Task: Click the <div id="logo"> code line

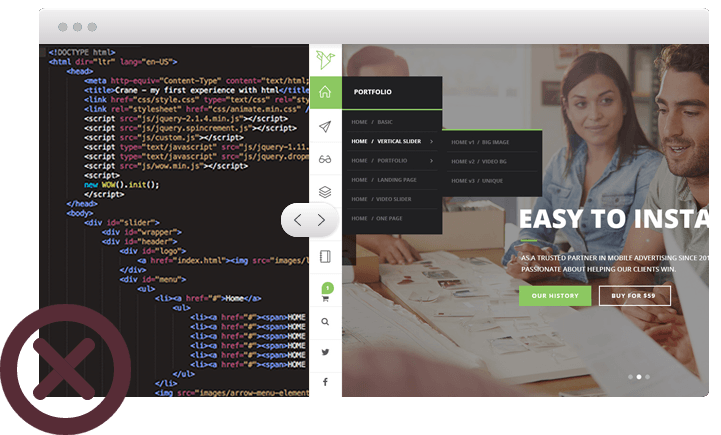Action: 153,251
